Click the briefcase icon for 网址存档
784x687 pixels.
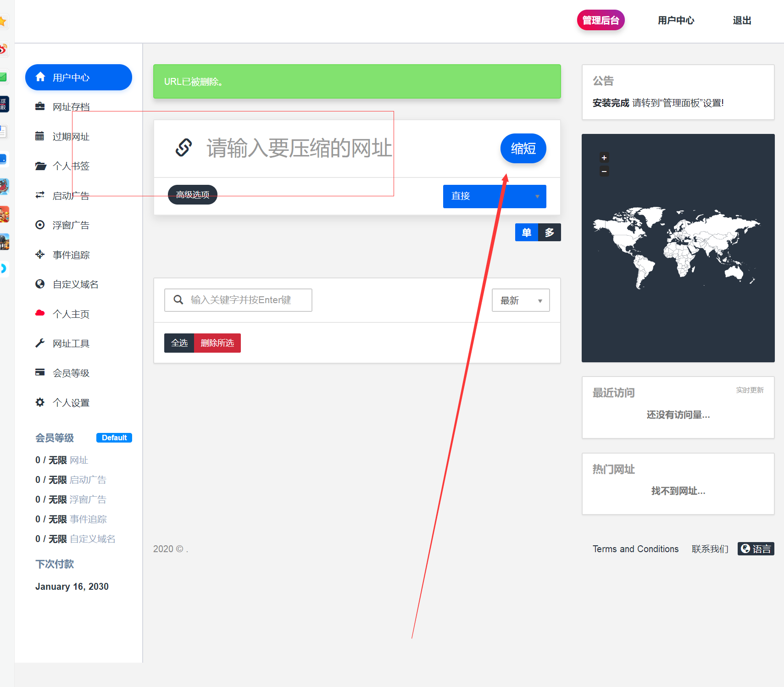pos(40,106)
